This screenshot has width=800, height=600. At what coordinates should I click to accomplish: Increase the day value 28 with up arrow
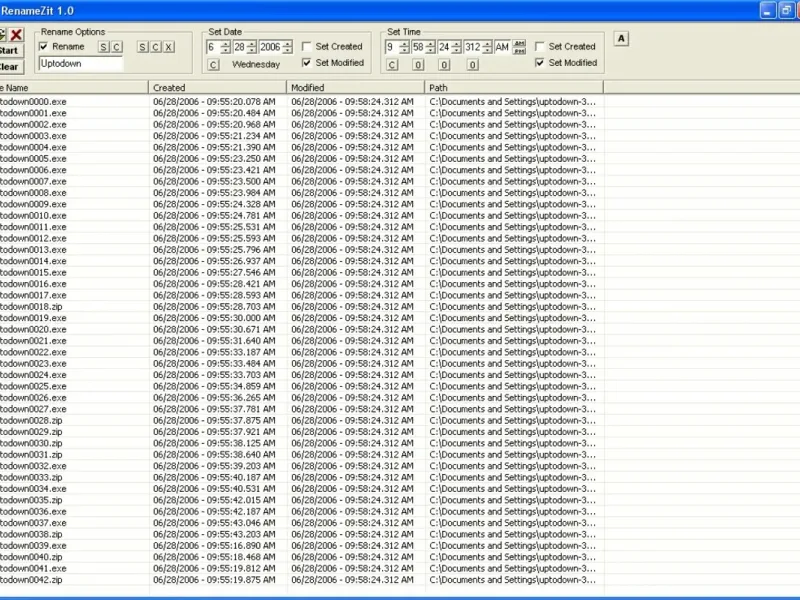252,44
